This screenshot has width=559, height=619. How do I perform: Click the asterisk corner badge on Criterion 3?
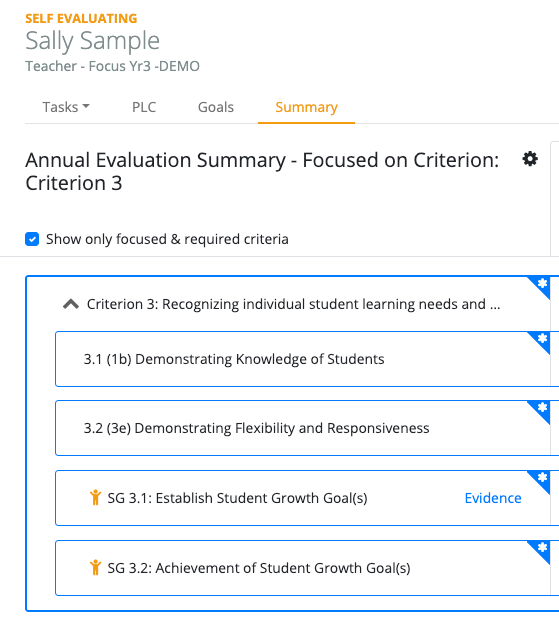[x=542, y=285]
